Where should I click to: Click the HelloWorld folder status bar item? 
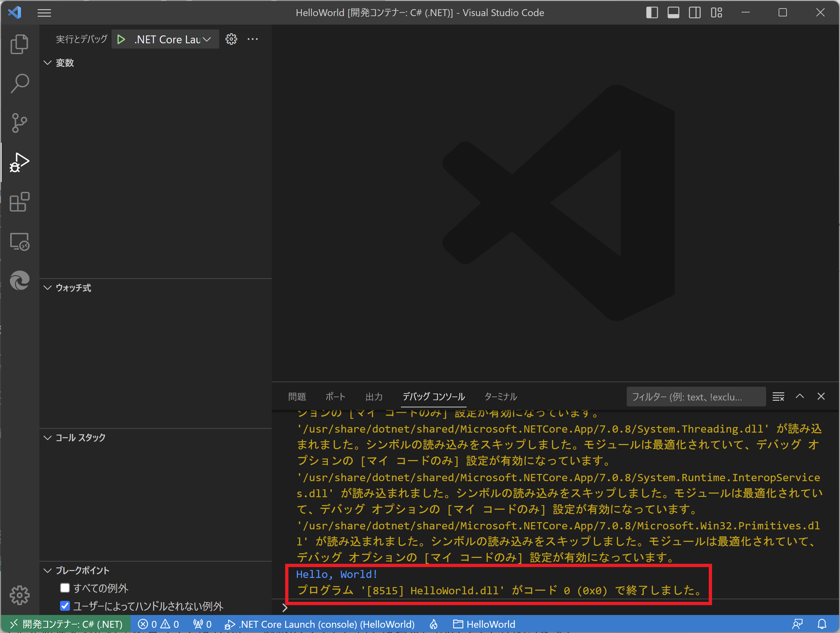click(484, 624)
